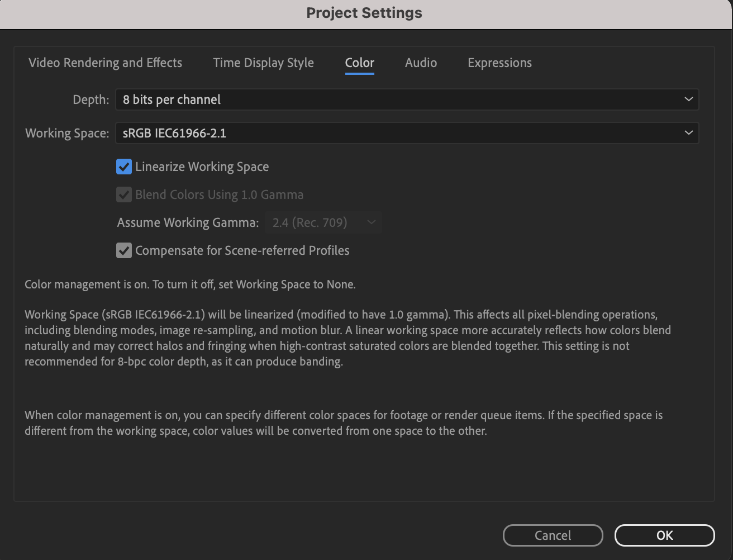
Task: Open the Depth dropdown
Action: [407, 99]
